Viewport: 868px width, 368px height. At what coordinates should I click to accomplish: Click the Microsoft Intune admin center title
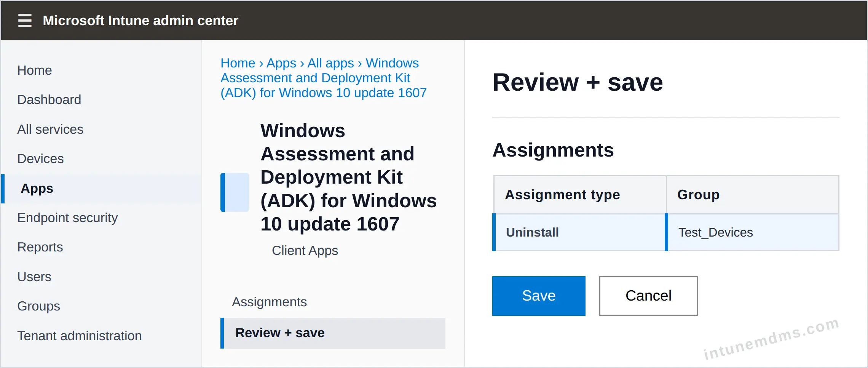click(140, 21)
